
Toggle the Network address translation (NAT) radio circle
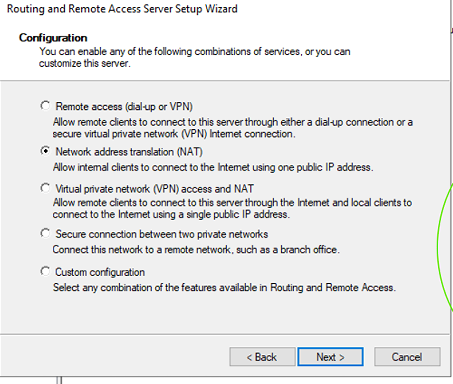point(45,151)
